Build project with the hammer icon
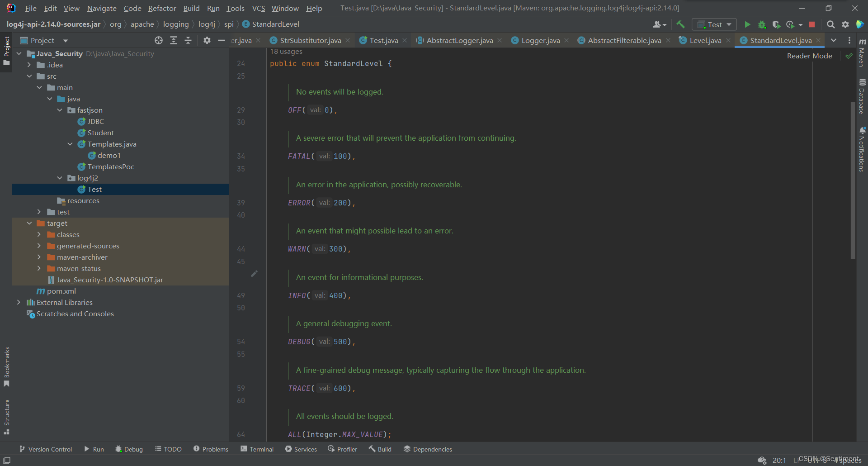The width and height of the screenshot is (868, 466). point(680,24)
